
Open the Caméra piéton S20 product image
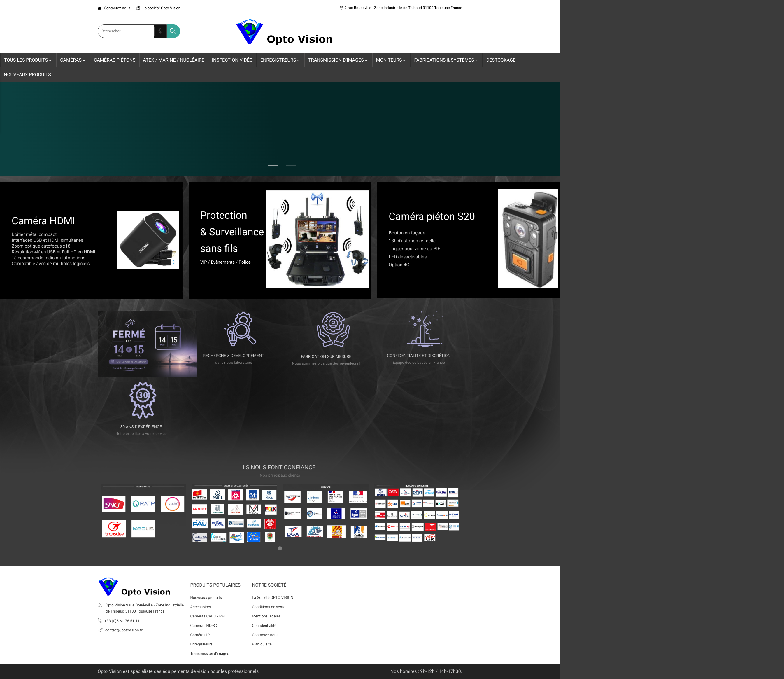pos(528,239)
